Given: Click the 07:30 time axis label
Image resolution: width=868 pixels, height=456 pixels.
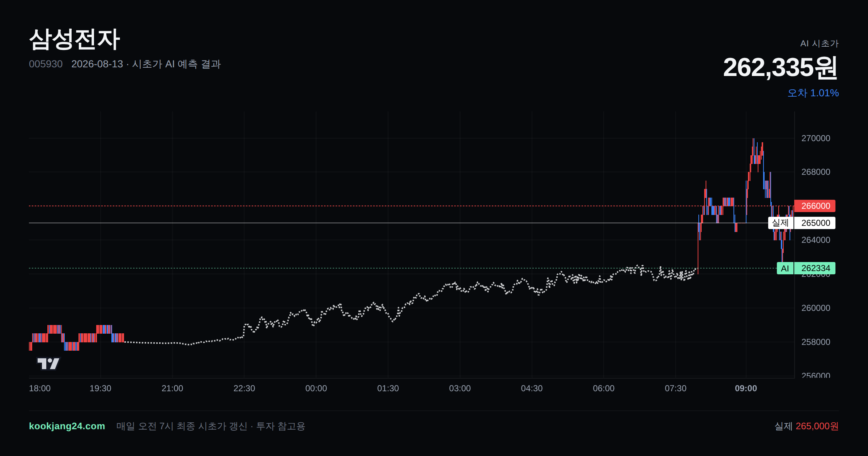Looking at the screenshot, I should tap(676, 388).
